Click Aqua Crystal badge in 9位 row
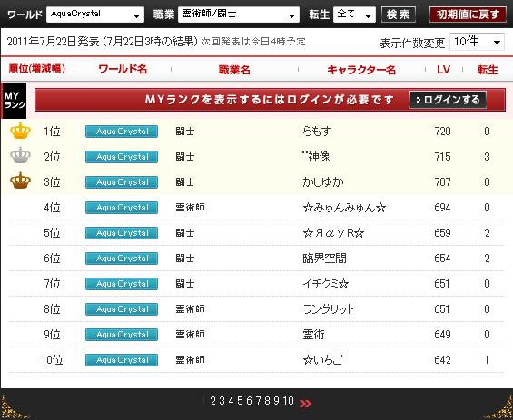This screenshot has height=420, width=513. [122, 335]
